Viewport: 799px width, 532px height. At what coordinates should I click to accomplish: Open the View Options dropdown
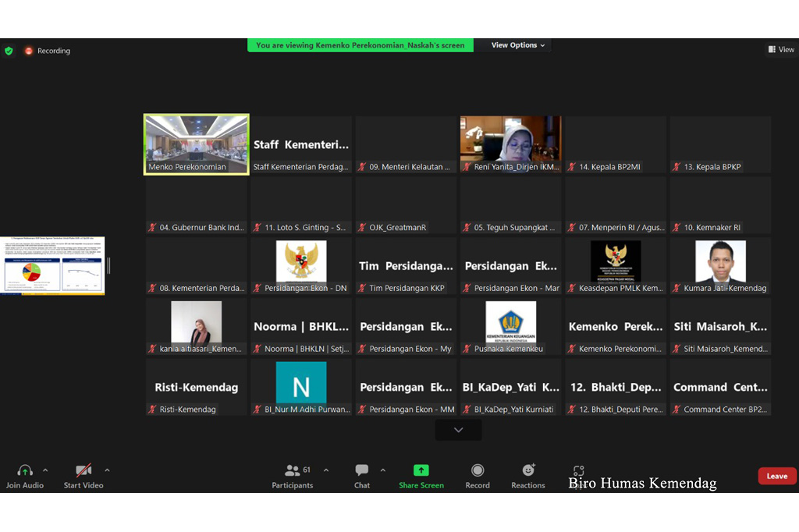pyautogui.click(x=518, y=45)
